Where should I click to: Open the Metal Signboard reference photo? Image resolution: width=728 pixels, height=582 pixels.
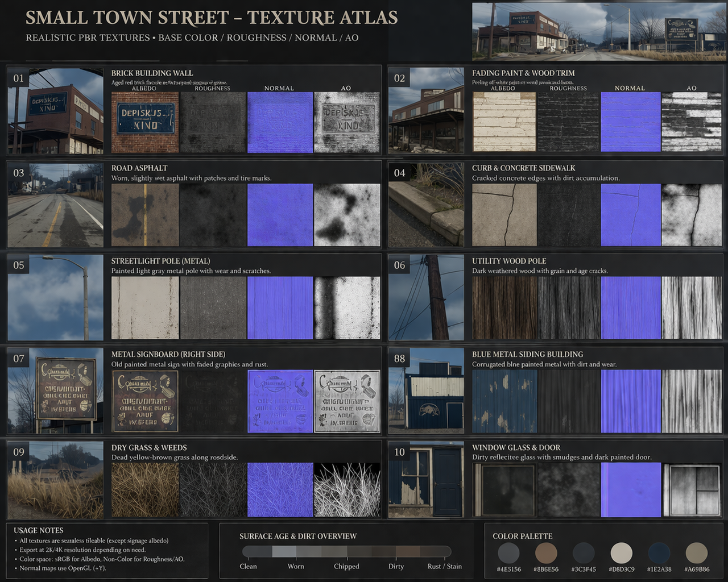55,391
